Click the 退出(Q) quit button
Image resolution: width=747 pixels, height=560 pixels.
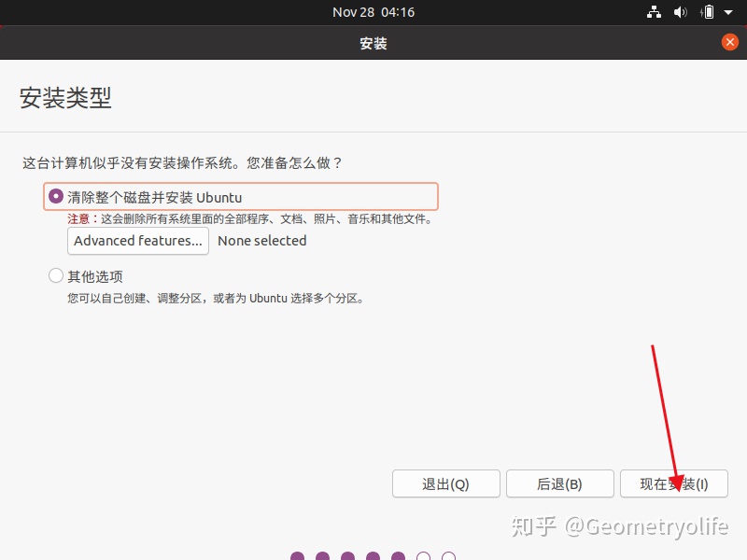(446, 483)
